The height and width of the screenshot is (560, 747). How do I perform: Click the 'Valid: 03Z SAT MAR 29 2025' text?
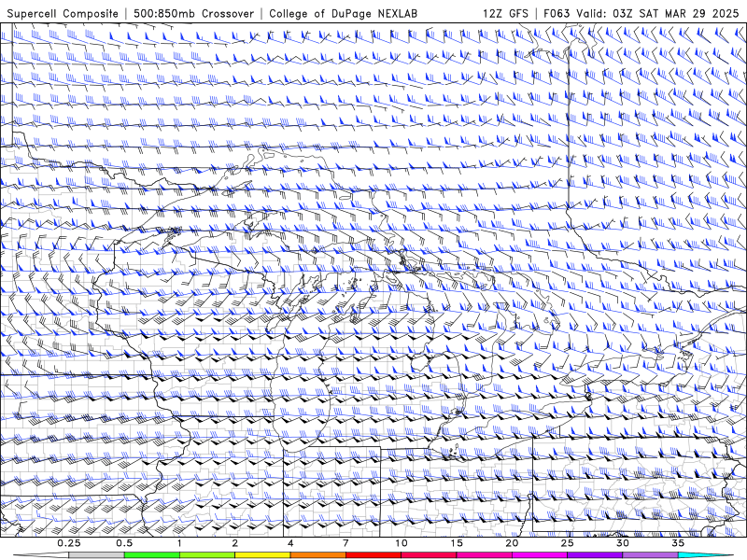pyautogui.click(x=657, y=13)
